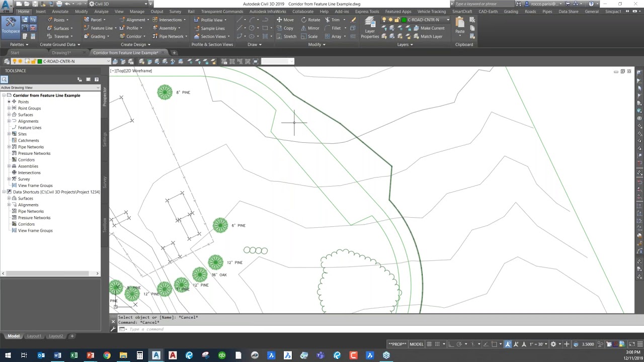
Task: Expand the Surfaces tree node in Toolspace
Action: coord(9,115)
